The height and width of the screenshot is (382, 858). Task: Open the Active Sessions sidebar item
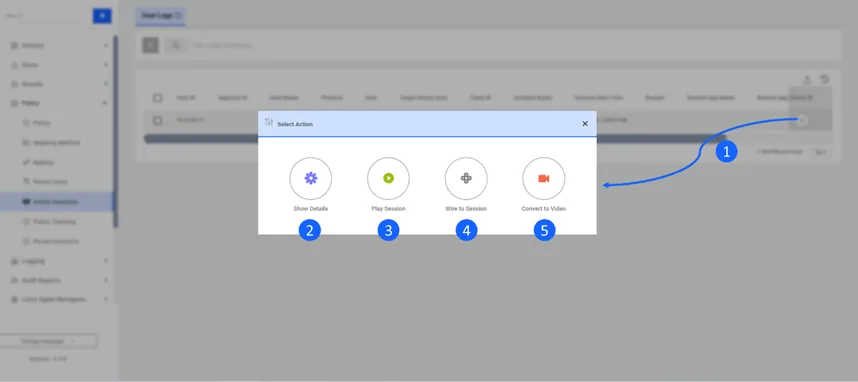[x=57, y=201]
